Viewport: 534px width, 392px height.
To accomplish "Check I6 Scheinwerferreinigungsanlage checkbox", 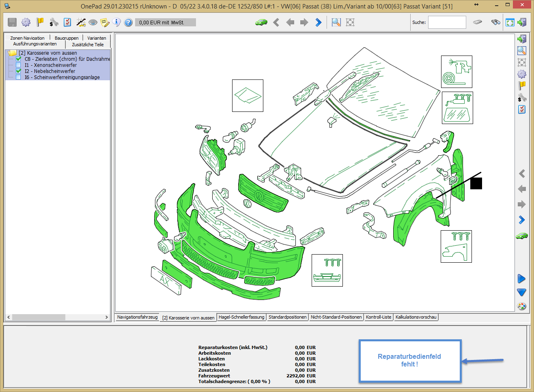I will pos(18,77).
